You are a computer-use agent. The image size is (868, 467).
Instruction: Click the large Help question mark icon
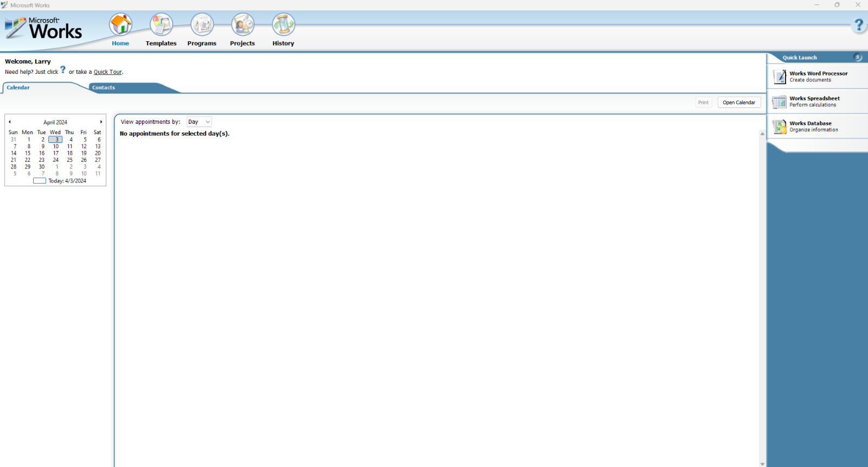(x=858, y=25)
